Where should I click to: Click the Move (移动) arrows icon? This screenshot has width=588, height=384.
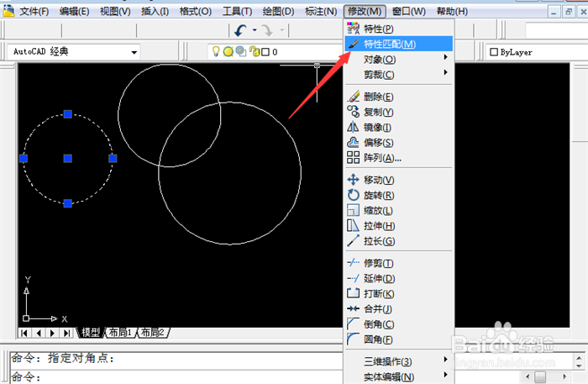click(x=353, y=180)
